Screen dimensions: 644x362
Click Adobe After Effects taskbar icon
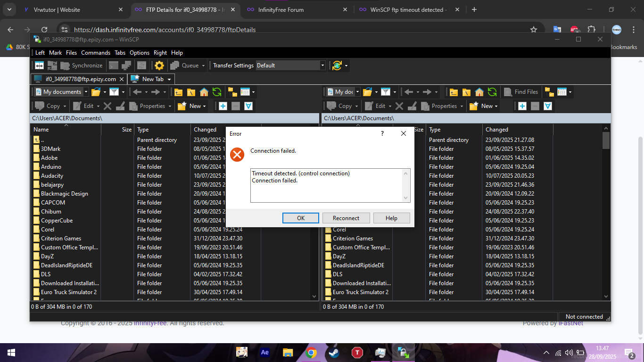point(264,352)
